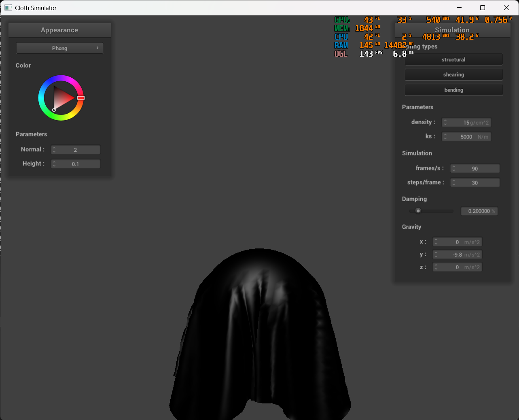Click the Gravity y field showing -9.8
This screenshot has height=420, width=519.
pyautogui.click(x=458, y=255)
